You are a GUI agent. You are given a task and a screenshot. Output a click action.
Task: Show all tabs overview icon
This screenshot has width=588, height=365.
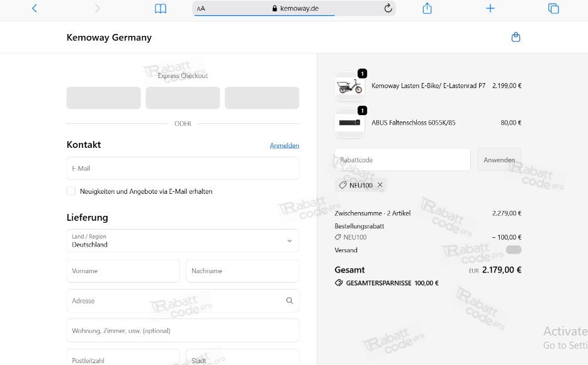click(x=553, y=8)
